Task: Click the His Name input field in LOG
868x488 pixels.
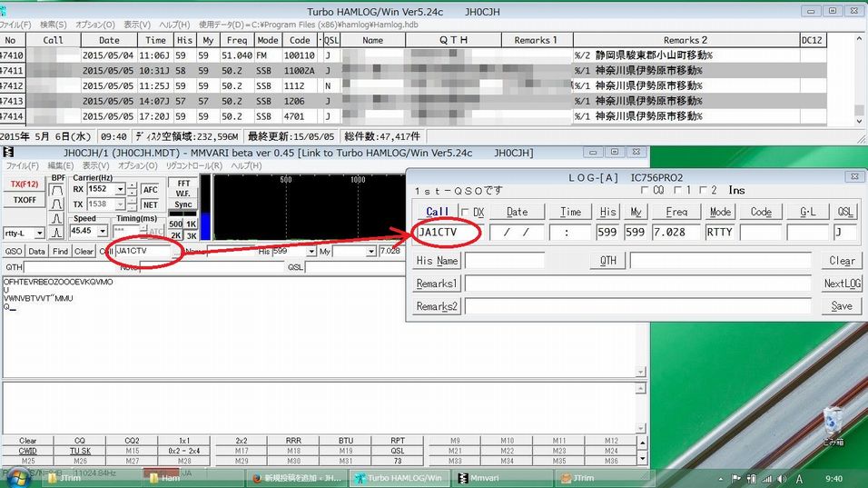Action: (x=504, y=260)
